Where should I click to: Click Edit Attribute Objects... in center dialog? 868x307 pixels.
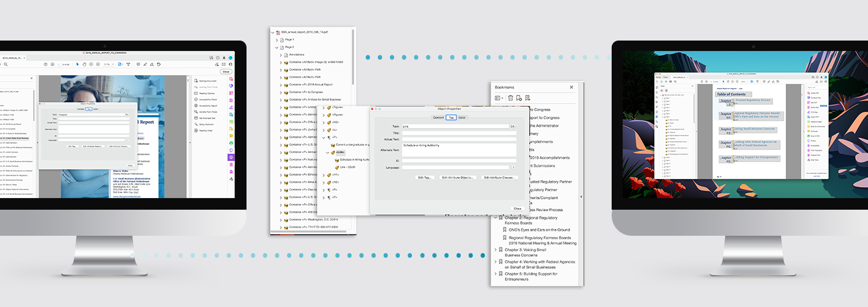(457, 178)
